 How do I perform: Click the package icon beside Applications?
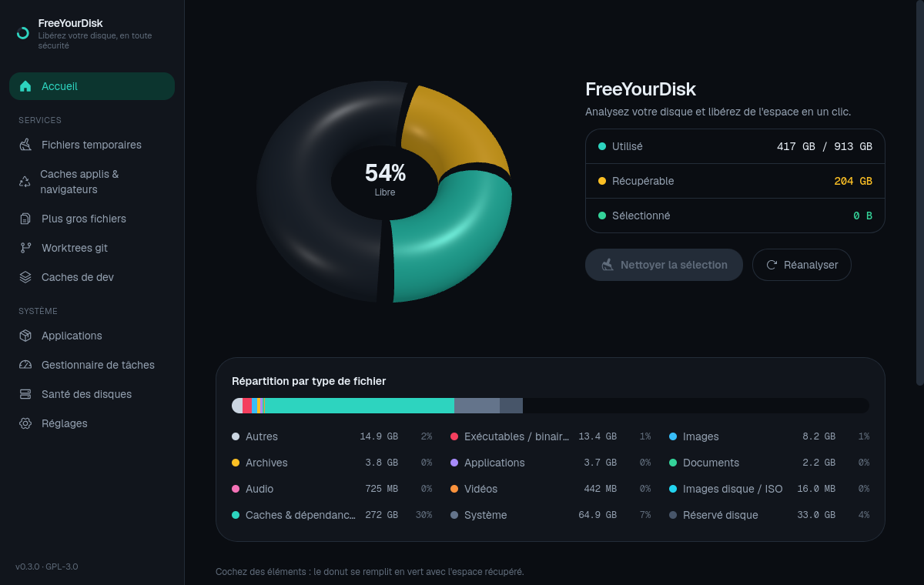[x=25, y=336]
